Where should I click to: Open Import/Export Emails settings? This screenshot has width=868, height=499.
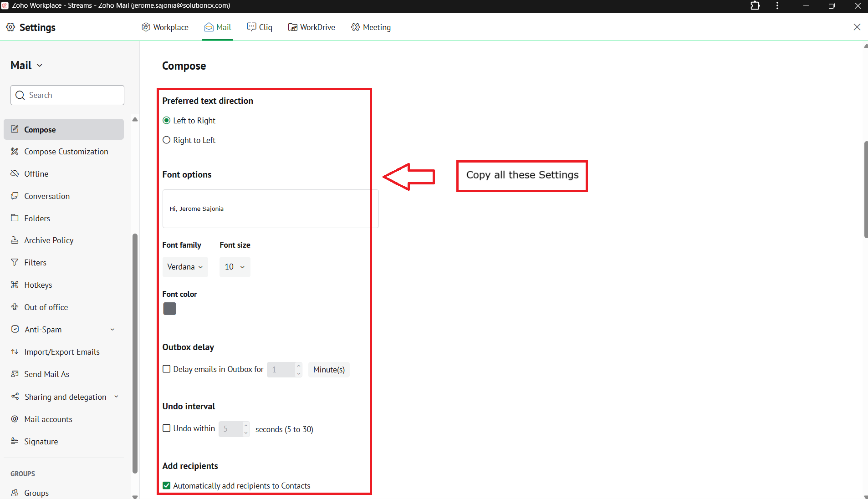62,352
